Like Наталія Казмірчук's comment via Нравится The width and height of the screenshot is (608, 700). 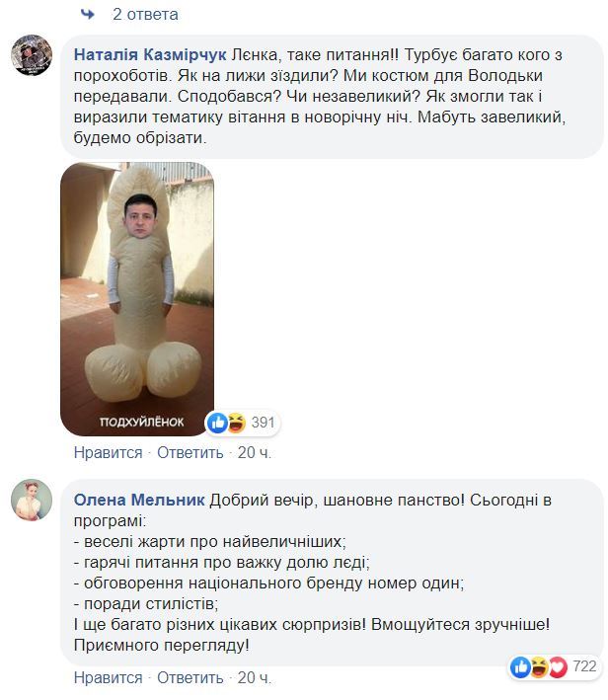(x=108, y=452)
